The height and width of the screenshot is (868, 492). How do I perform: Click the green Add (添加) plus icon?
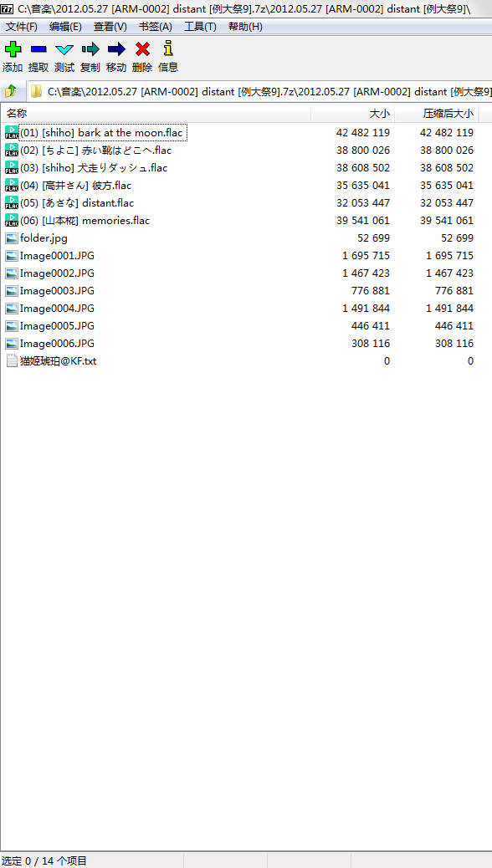13,49
